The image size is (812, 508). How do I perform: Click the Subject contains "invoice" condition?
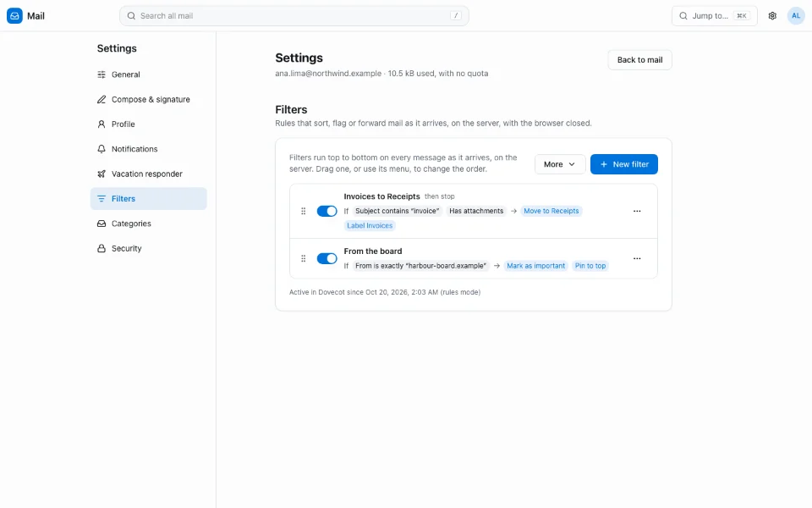(x=398, y=211)
